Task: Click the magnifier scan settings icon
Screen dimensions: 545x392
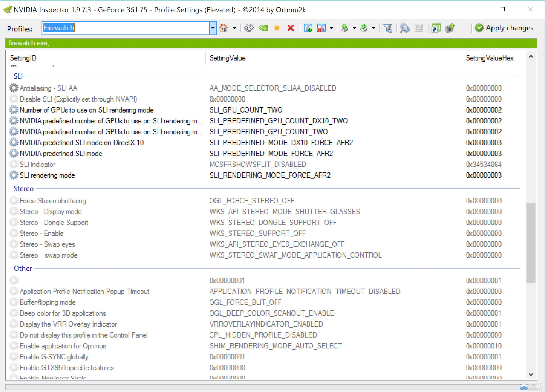Action: [405, 28]
